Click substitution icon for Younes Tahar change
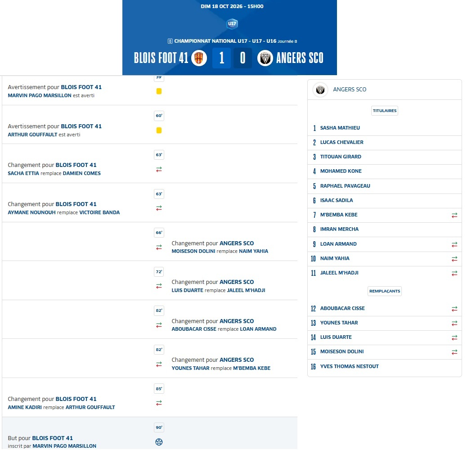 pos(159,364)
